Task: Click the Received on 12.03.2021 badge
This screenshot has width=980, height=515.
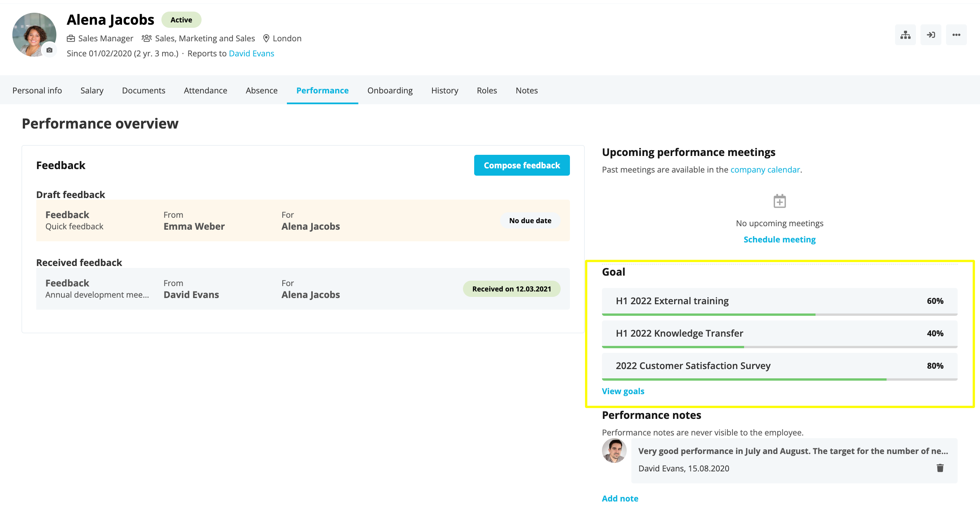Action: coord(511,289)
